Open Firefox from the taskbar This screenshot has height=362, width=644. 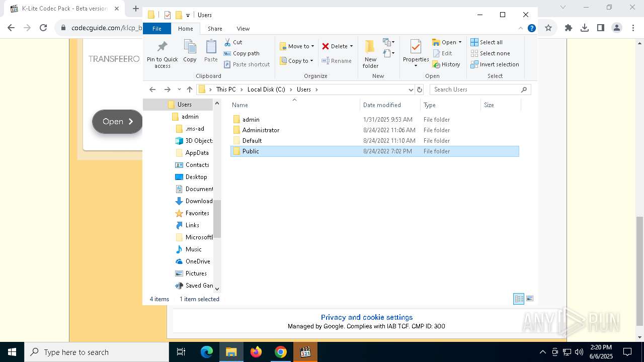click(x=256, y=352)
